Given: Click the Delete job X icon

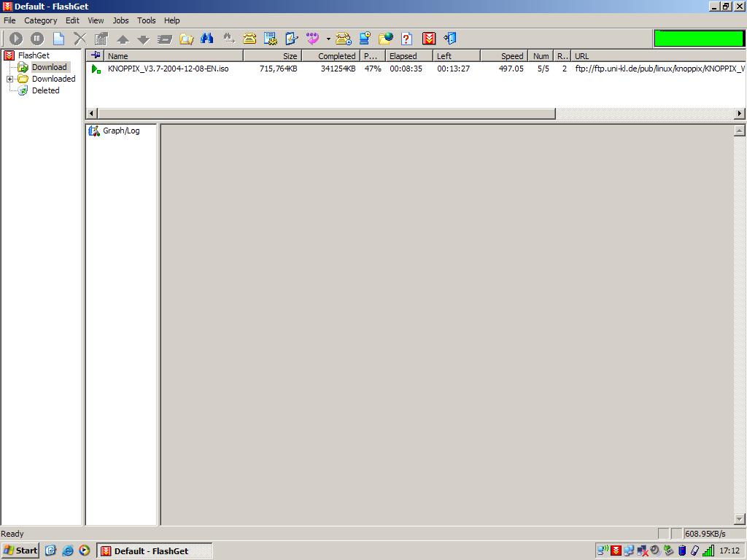Looking at the screenshot, I should point(80,39).
